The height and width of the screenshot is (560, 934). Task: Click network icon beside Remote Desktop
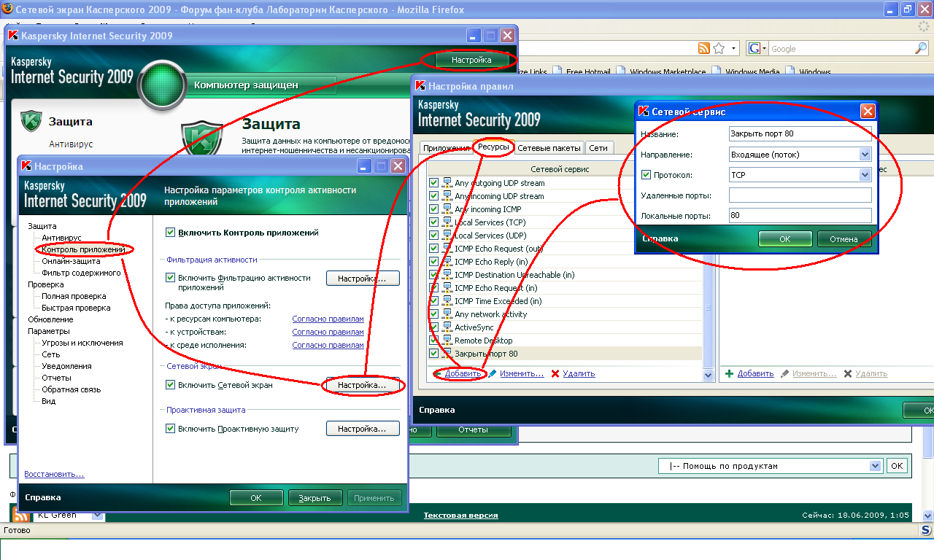447,341
